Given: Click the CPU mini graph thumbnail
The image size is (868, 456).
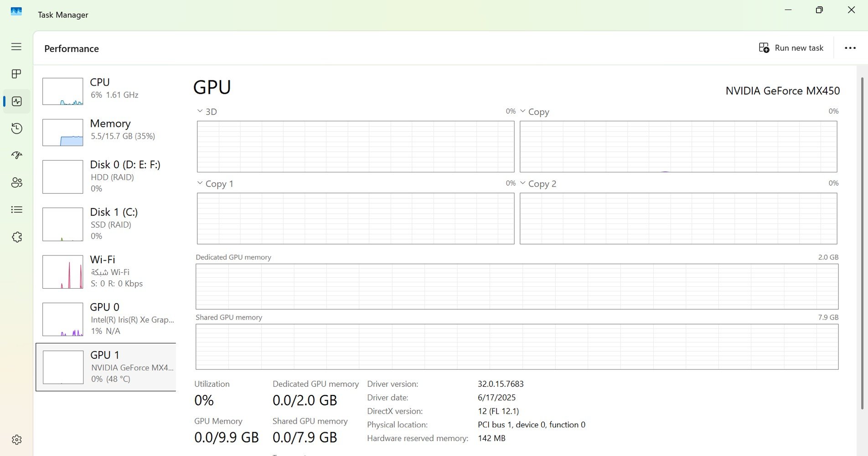Looking at the screenshot, I should tap(63, 91).
